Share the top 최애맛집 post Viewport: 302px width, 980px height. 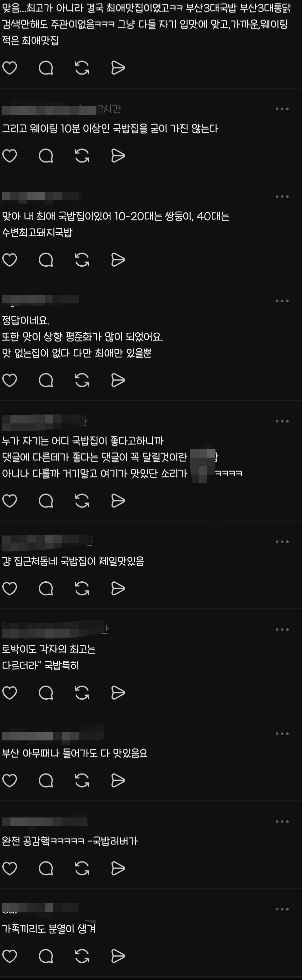118,68
